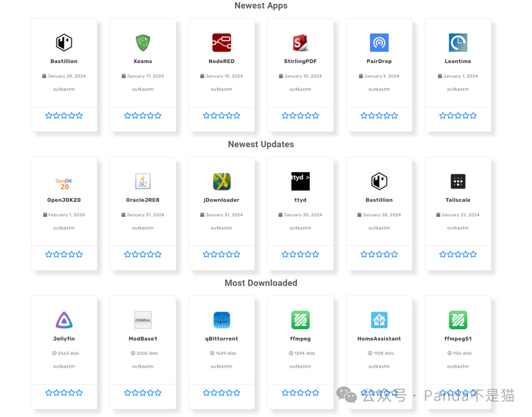Rate Tailscale using its stars
Screen dimensions: 532x417
(x=458, y=254)
